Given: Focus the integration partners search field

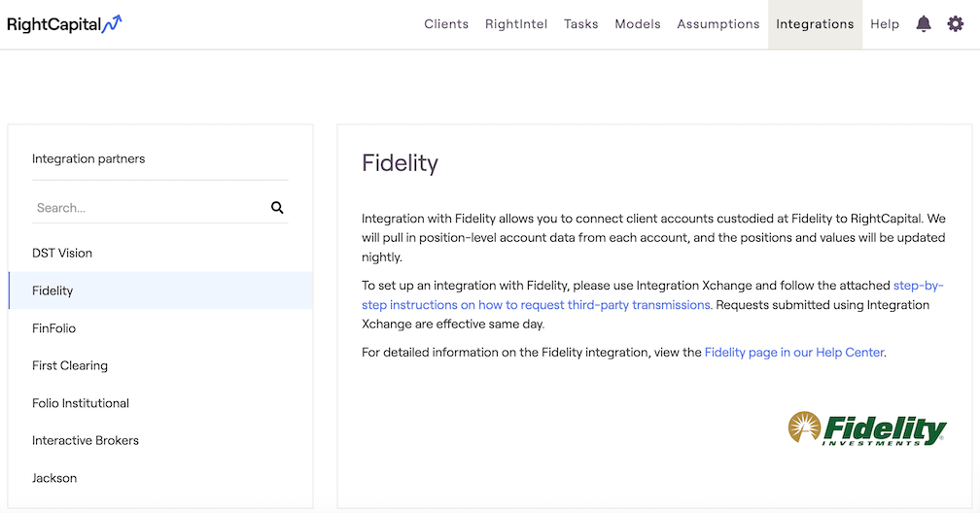Looking at the screenshot, I should click(150, 208).
